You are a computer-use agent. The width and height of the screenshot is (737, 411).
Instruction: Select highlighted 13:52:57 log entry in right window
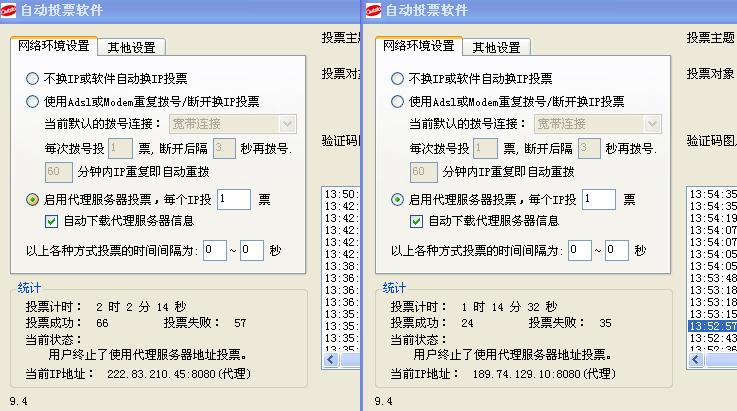click(711, 326)
